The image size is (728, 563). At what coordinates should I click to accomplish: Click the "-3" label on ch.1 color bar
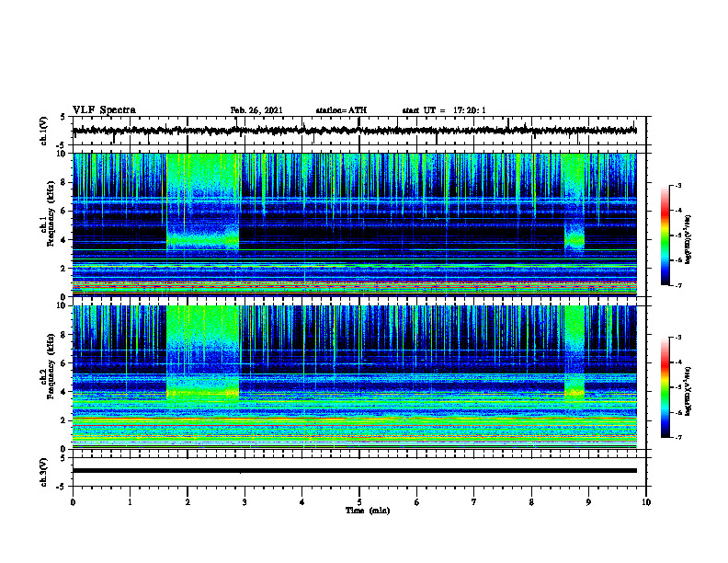(x=677, y=186)
